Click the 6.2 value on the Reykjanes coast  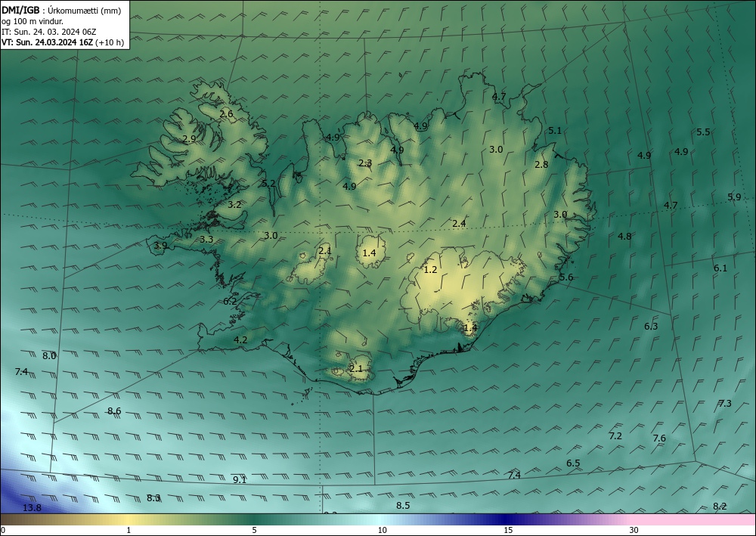point(230,301)
